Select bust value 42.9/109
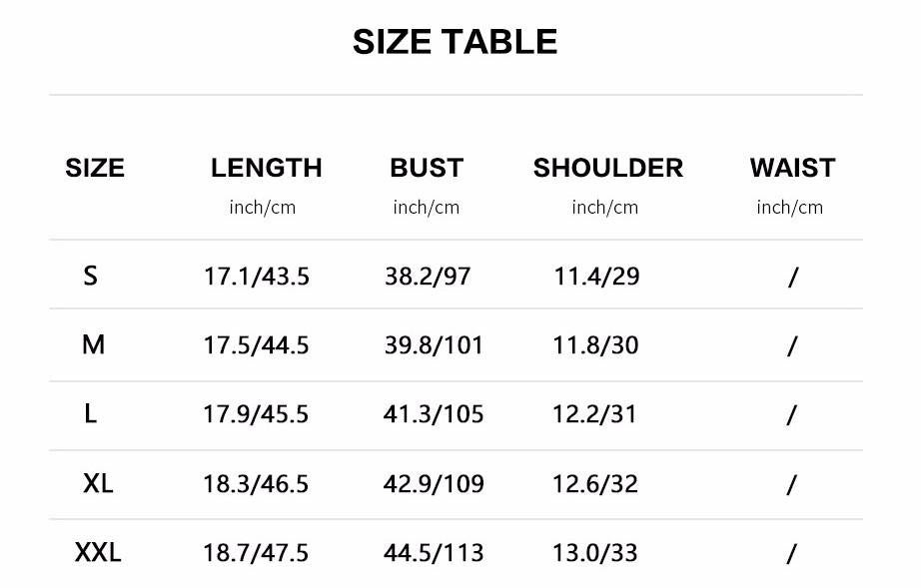This screenshot has height=588, width=921. (x=434, y=484)
